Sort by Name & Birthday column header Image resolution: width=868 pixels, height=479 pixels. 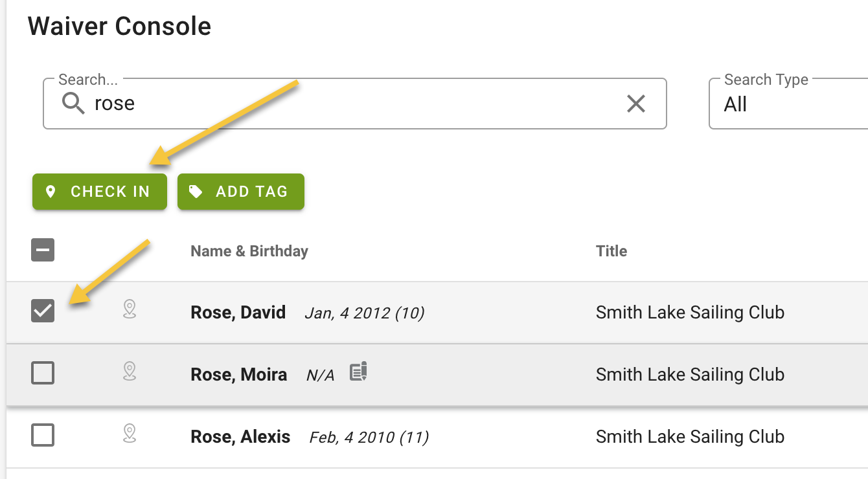[249, 251]
